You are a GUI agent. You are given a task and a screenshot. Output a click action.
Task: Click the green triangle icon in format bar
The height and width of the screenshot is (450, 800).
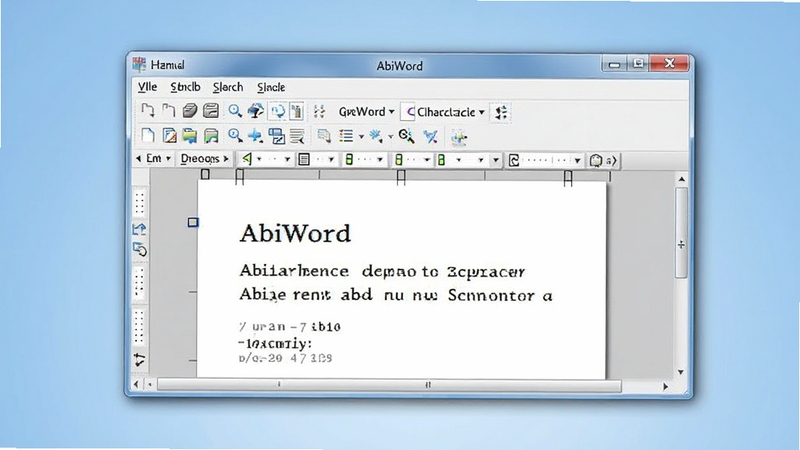click(x=247, y=159)
